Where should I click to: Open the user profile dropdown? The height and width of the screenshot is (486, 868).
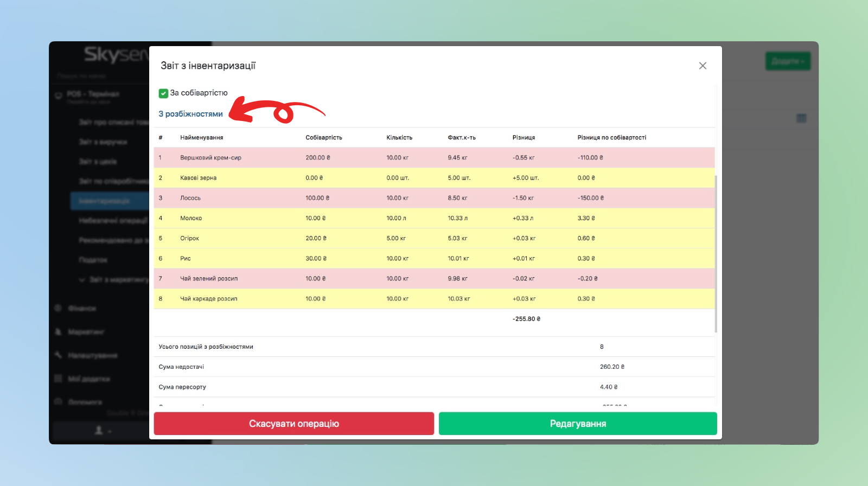point(103,431)
